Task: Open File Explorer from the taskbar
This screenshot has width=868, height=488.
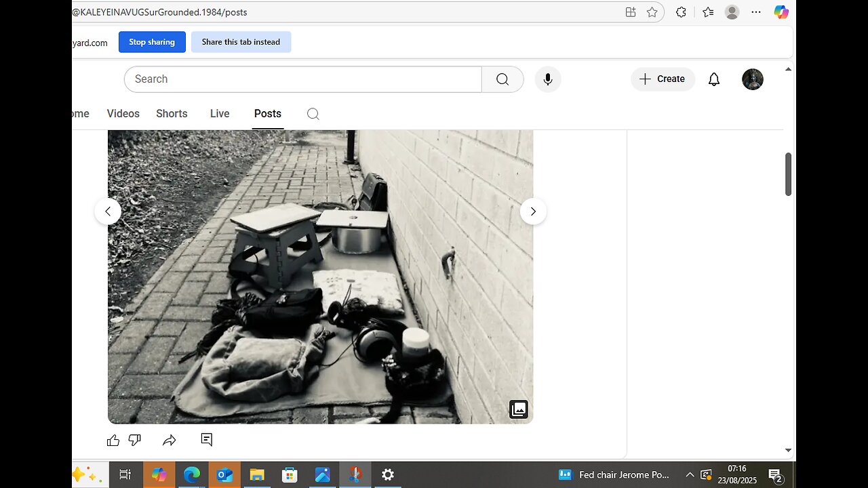Action: [x=257, y=475]
